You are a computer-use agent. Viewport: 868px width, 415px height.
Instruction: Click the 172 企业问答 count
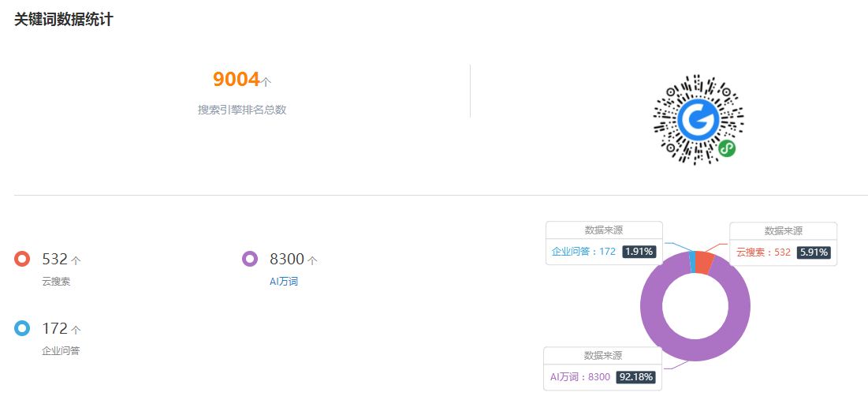tap(55, 328)
